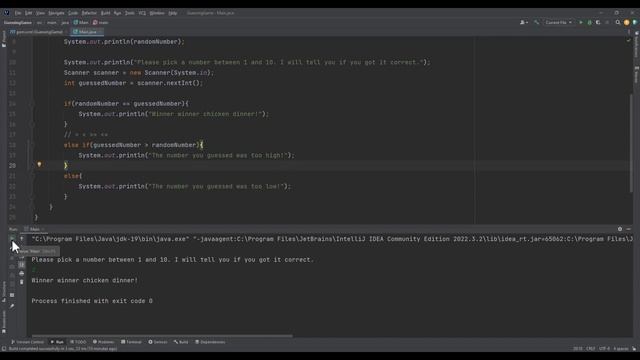Open the VCS menu
Viewport: 640px width, 360px height.
point(142,13)
